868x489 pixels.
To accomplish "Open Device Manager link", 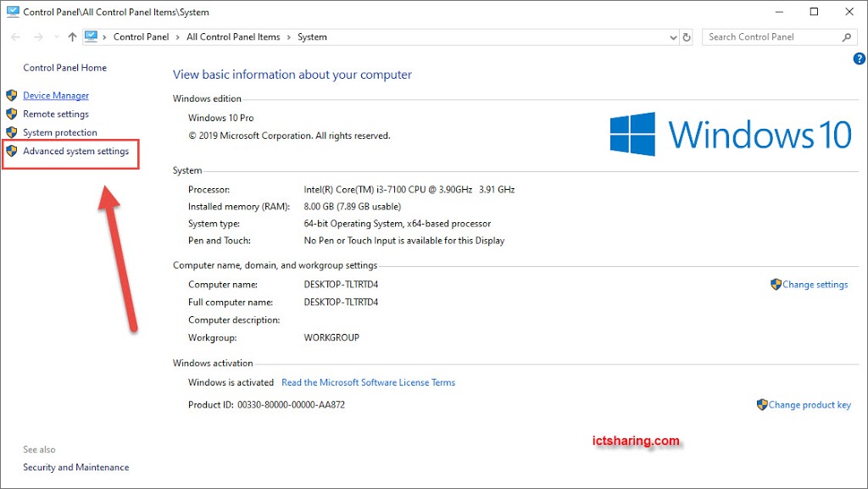I will pos(56,96).
